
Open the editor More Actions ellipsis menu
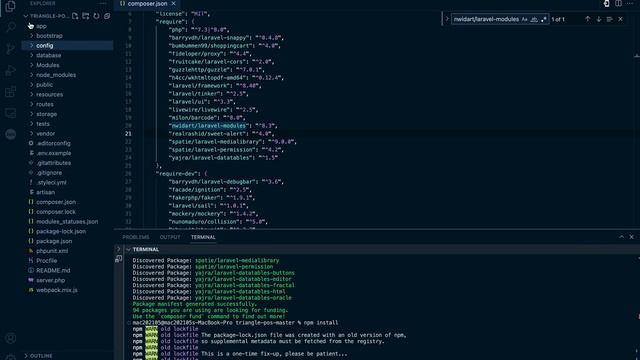[x=630, y=4]
